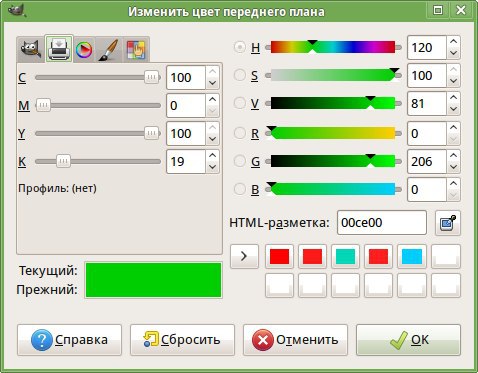Click the Справка help button
The image size is (478, 373).
tap(69, 340)
